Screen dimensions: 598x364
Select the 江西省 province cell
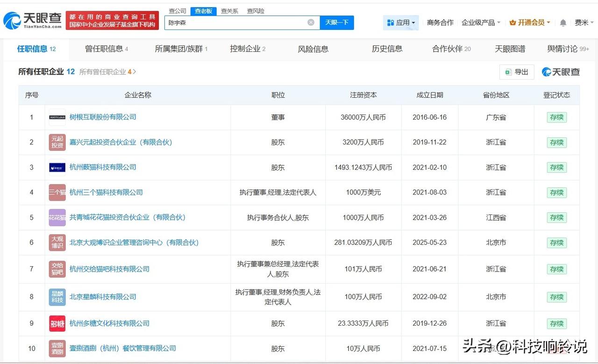coord(496,217)
